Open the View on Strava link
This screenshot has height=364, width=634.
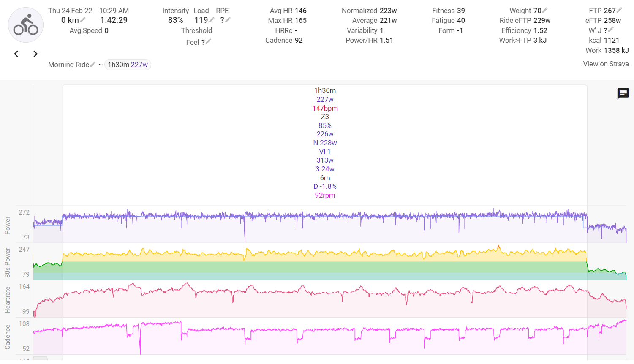click(x=606, y=64)
